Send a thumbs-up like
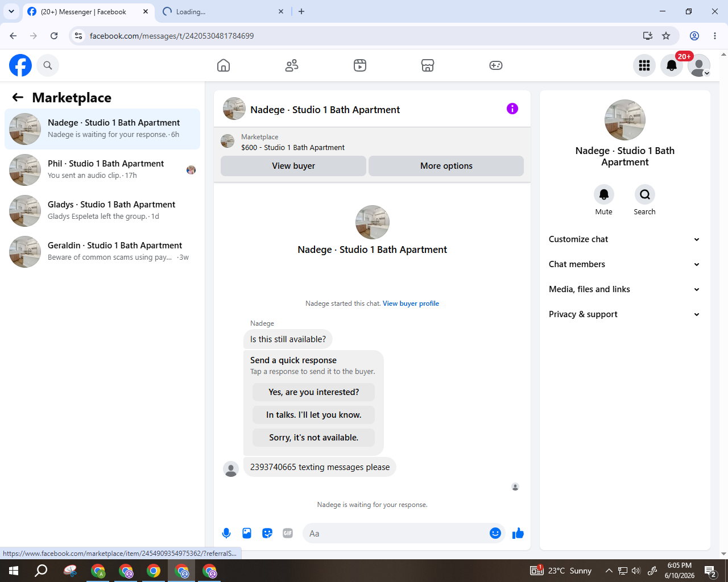The width and height of the screenshot is (728, 582). [x=518, y=533]
